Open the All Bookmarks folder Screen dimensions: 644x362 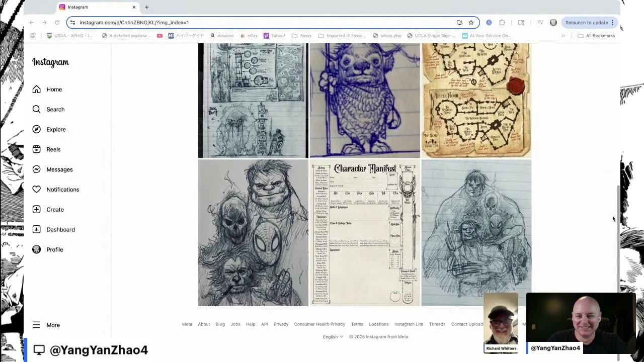coord(596,36)
